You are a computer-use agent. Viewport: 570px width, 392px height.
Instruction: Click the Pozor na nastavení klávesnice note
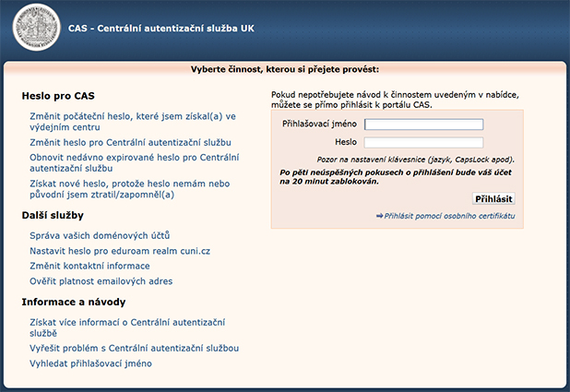416,160
